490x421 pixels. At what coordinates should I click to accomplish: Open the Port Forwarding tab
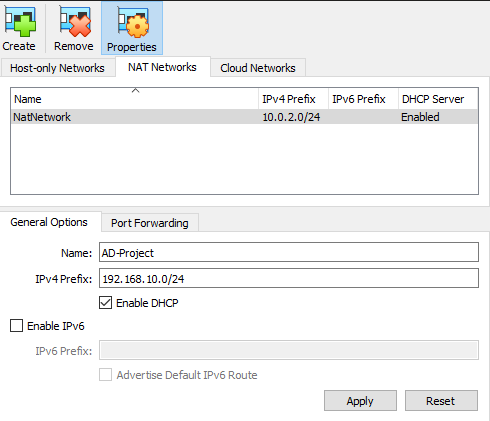click(150, 223)
